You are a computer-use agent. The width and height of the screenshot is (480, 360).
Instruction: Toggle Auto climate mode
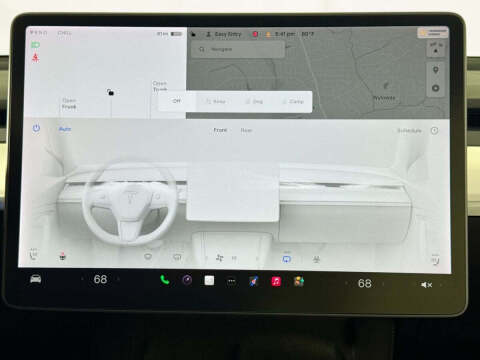click(x=65, y=129)
